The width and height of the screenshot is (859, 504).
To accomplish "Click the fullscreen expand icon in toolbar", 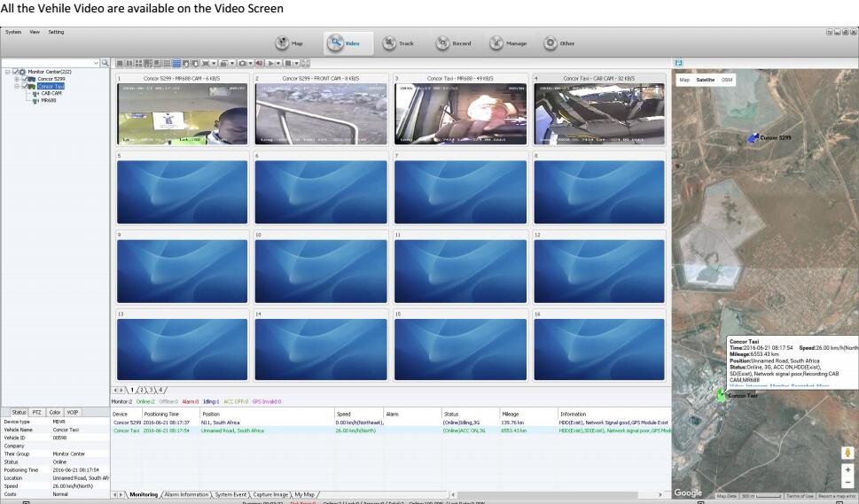I will point(305,64).
